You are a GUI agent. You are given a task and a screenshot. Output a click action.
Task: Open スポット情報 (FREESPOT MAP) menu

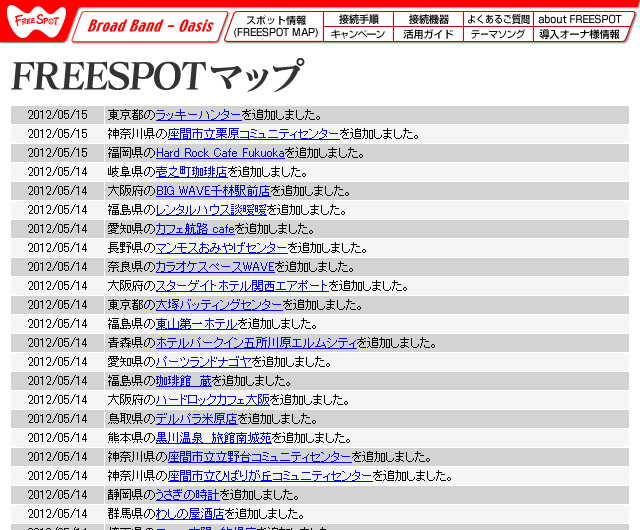276,26
